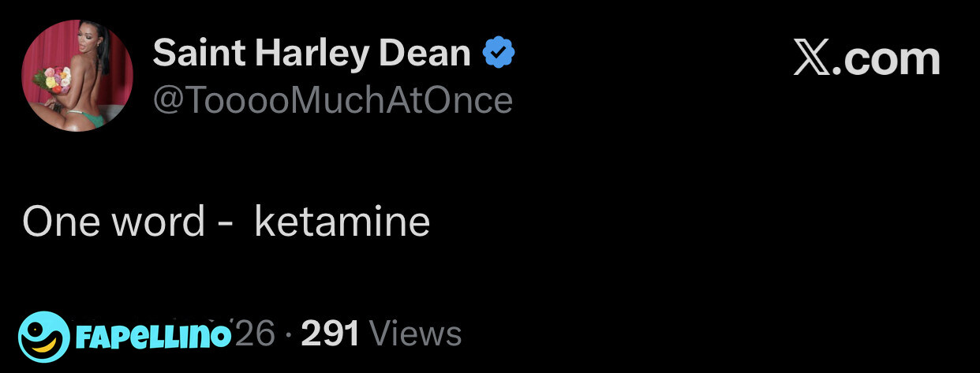This screenshot has width=980, height=373.
Task: Click the bold 291 view count number
Action: [330, 334]
